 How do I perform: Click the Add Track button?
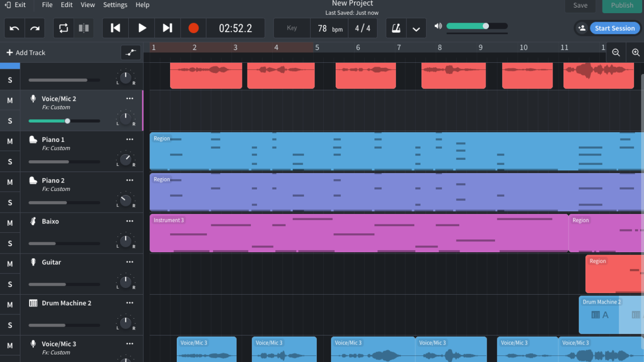[x=26, y=53]
